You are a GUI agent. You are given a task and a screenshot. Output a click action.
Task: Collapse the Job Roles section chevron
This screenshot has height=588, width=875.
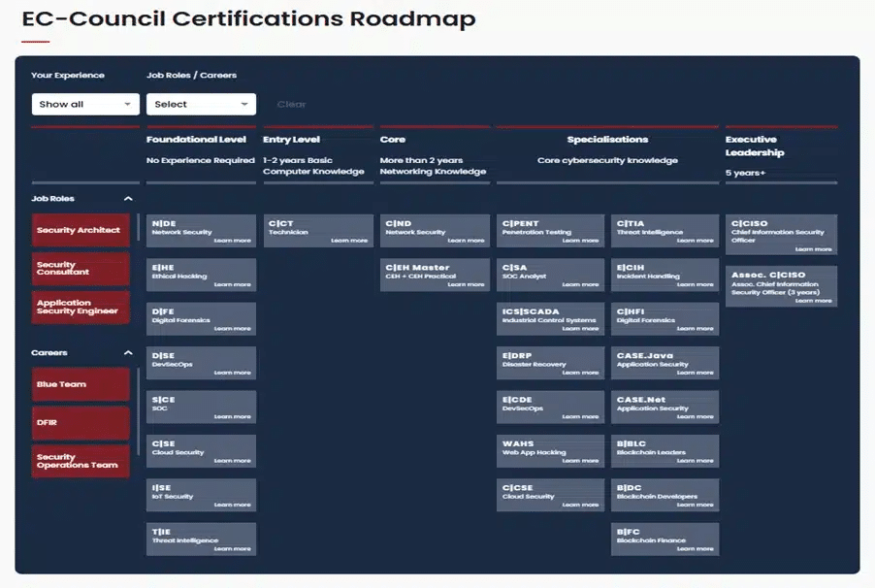[x=128, y=199]
